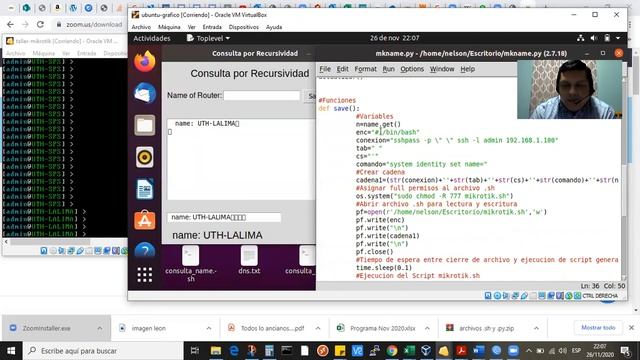
Task: Open Google Chrome from the taskbar
Action: [392, 351]
